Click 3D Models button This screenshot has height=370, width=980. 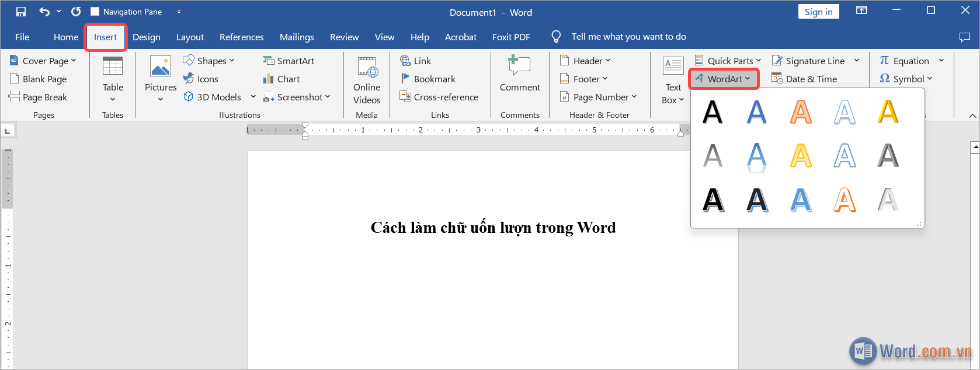click(x=213, y=97)
